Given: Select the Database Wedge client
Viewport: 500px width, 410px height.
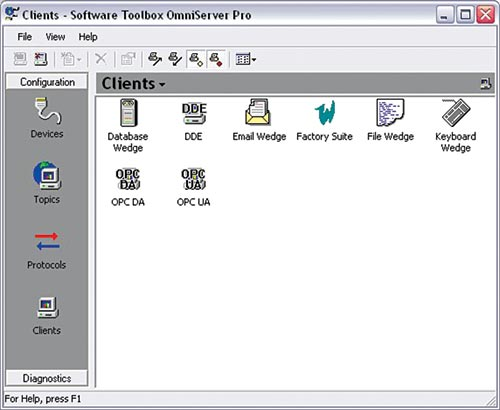Looking at the screenshot, I should [128, 126].
